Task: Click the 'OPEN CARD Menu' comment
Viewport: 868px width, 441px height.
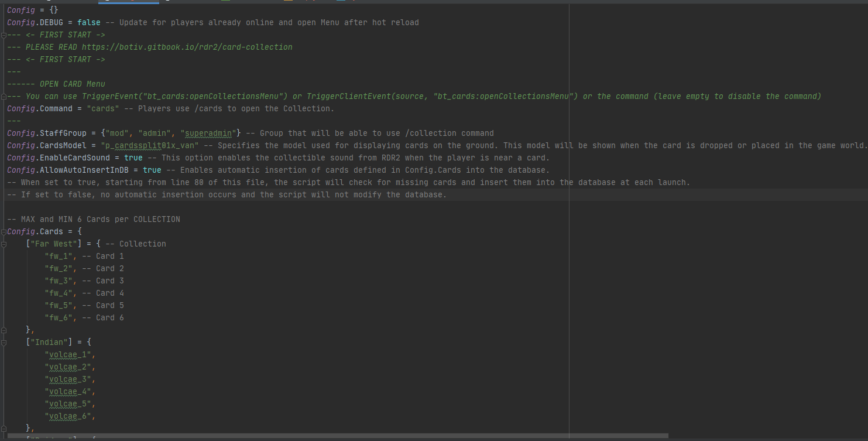Action: (x=73, y=84)
